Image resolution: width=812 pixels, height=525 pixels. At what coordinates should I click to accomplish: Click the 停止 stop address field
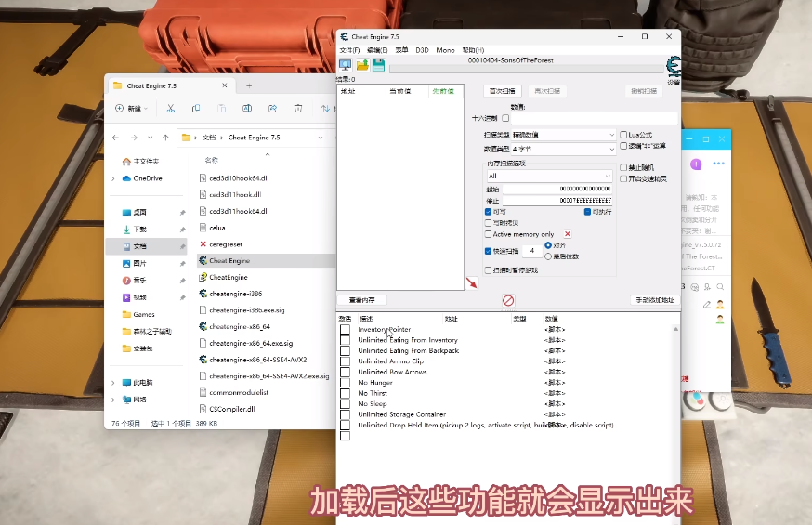tap(557, 201)
